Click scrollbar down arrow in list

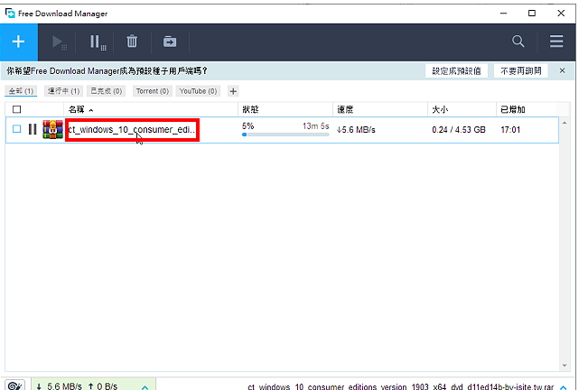[565, 366]
